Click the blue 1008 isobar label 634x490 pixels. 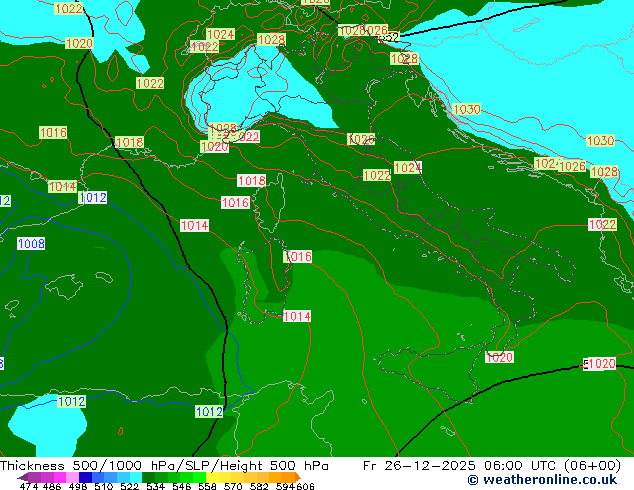pyautogui.click(x=31, y=243)
